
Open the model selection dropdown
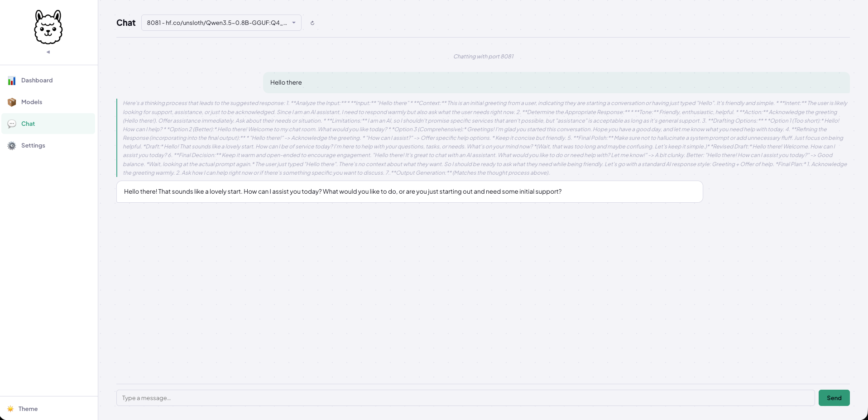point(221,23)
